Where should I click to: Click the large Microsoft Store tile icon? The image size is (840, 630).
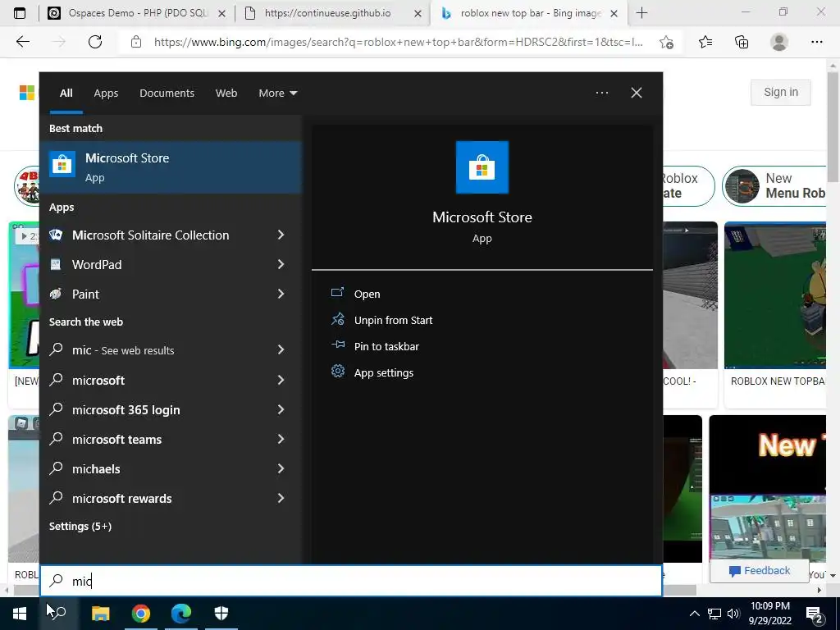482,167
